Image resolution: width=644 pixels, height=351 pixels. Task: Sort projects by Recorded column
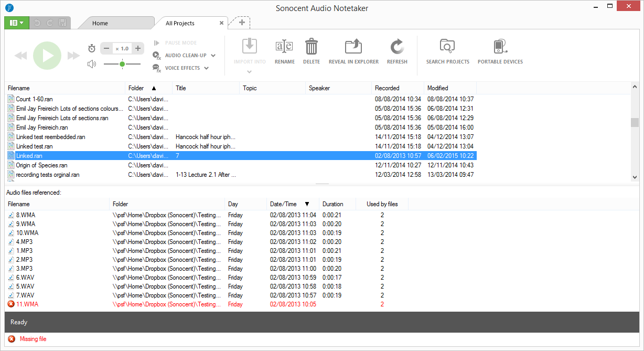pyautogui.click(x=398, y=88)
